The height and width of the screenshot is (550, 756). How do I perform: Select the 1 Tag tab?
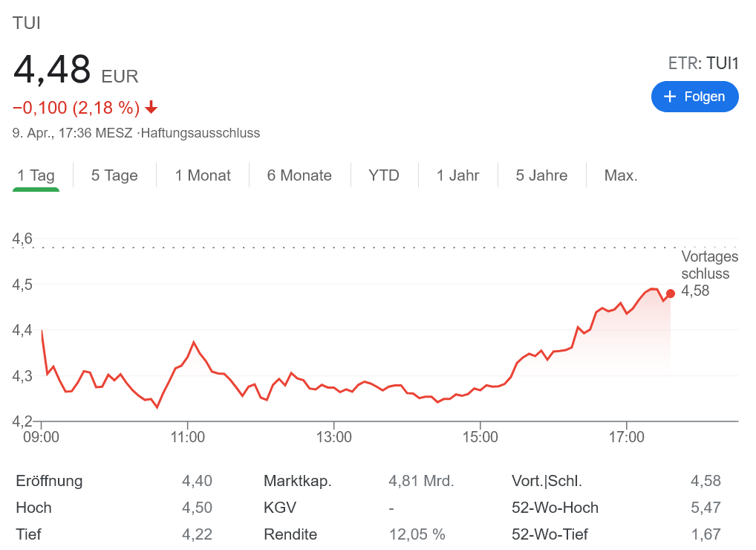tap(36, 175)
